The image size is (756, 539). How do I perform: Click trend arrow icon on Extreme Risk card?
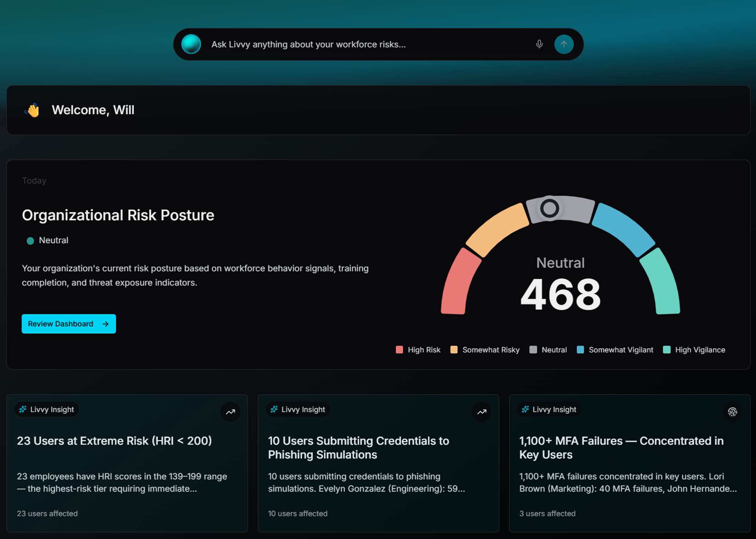point(230,412)
